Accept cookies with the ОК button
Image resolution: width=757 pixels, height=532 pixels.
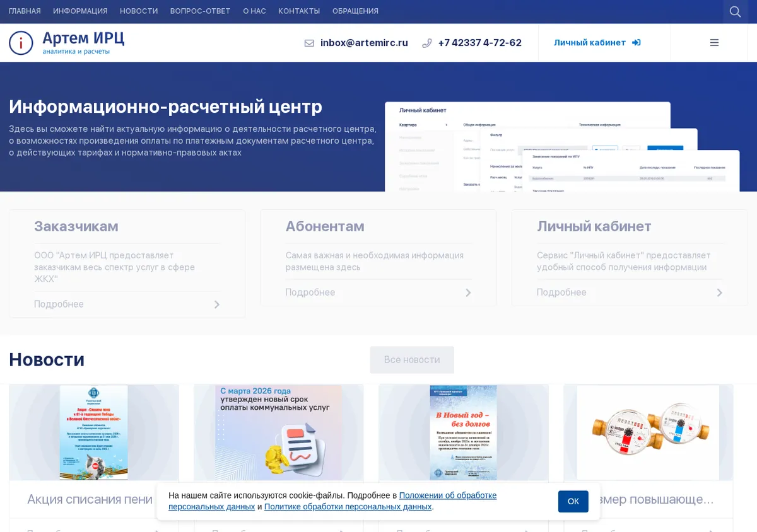coord(573,502)
